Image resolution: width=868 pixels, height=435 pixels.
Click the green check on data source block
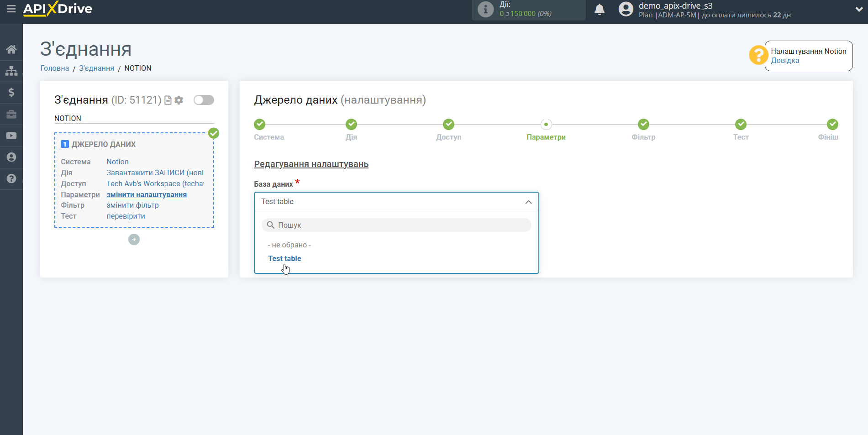coord(214,133)
